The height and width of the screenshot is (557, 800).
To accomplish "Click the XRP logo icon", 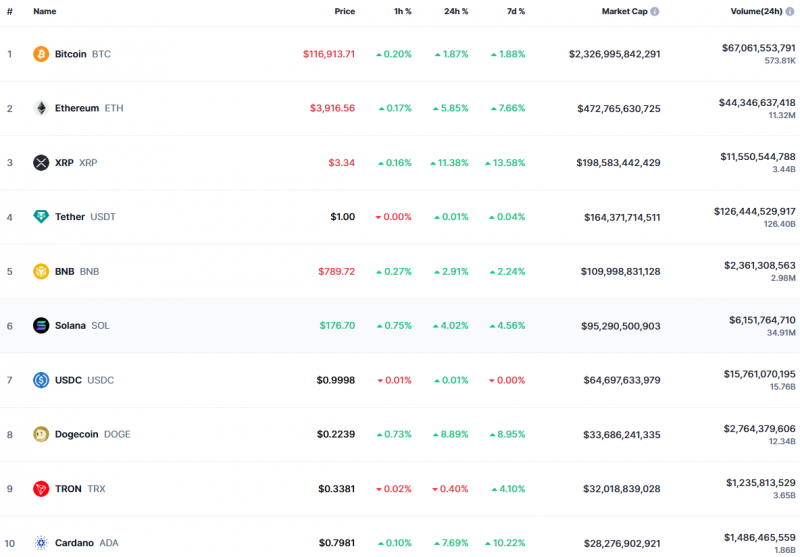I will [41, 163].
